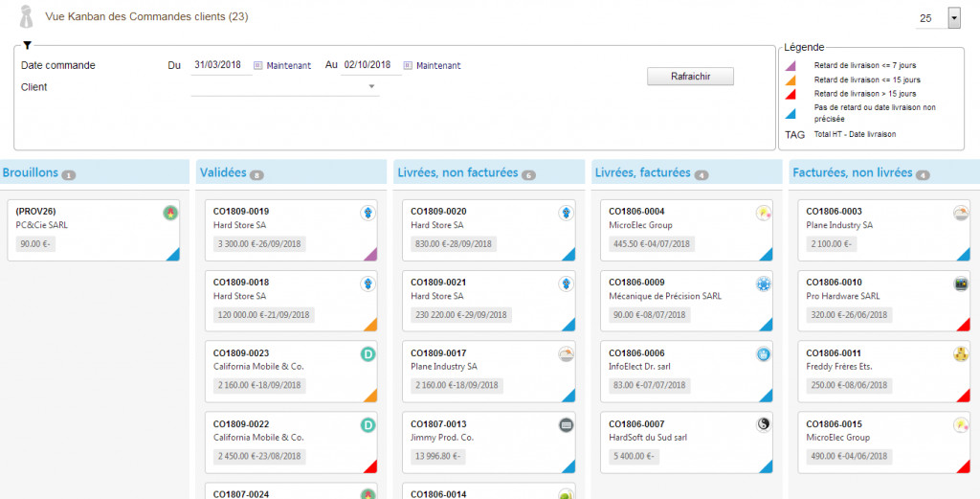Open the page size dropdown showing 25
Image resolution: width=980 pixels, height=499 pixels.
coord(953,18)
